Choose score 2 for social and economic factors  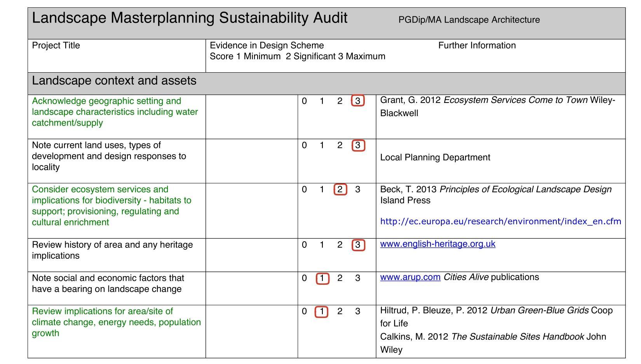(340, 278)
